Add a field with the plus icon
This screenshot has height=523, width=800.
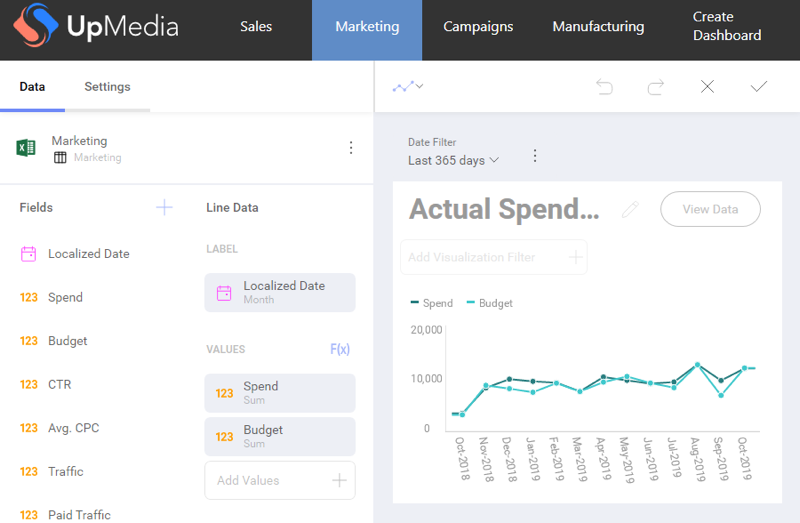(164, 208)
